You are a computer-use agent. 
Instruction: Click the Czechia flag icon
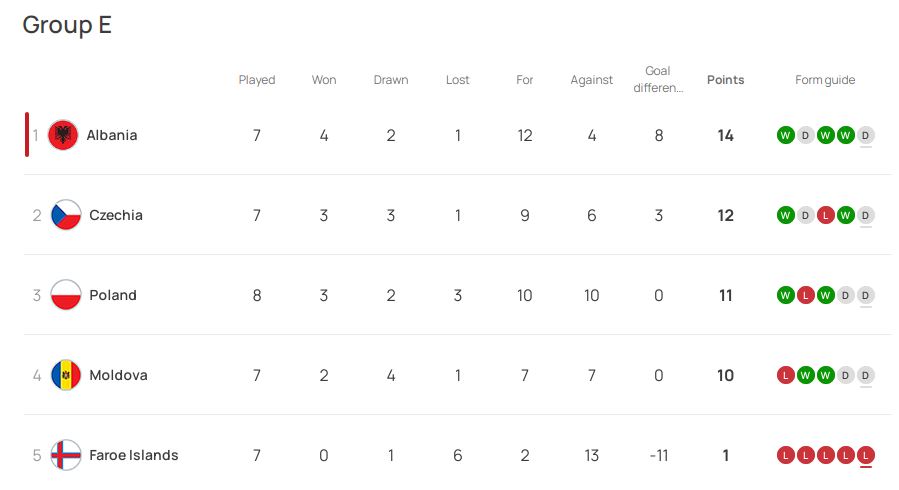pos(66,215)
